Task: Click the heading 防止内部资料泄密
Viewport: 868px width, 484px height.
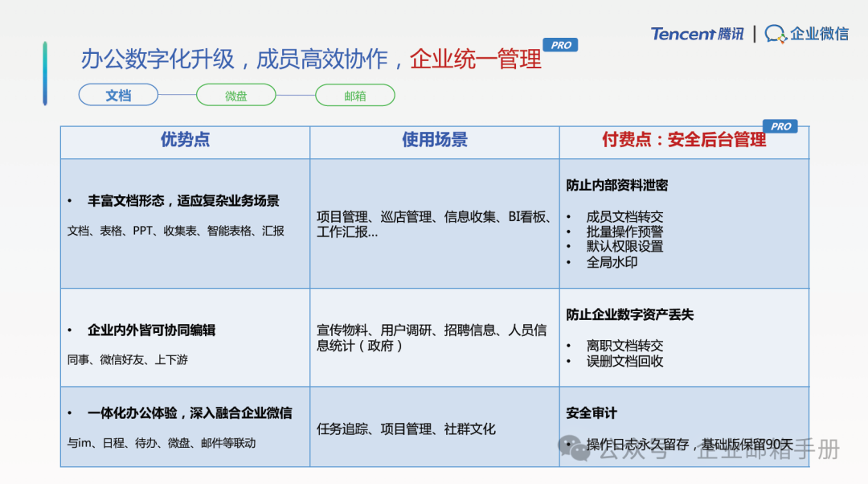Action: (616, 185)
